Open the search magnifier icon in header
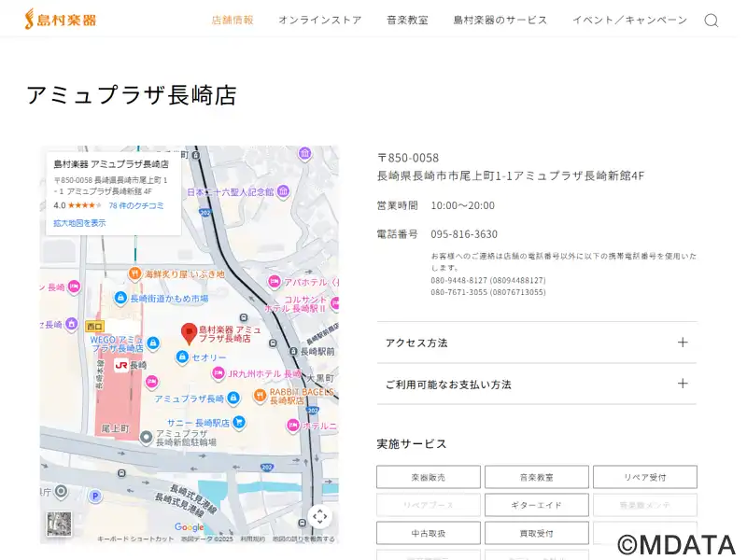Screen dimensions: 747x560 click(711, 21)
